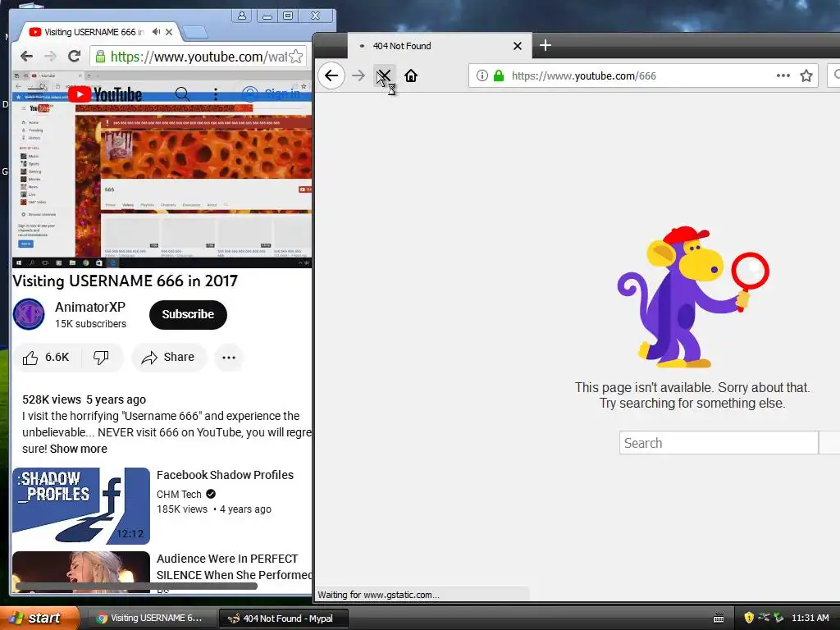The image size is (840, 630).
Task: Open the on-screen keyboard tray icon
Action: tap(719, 619)
